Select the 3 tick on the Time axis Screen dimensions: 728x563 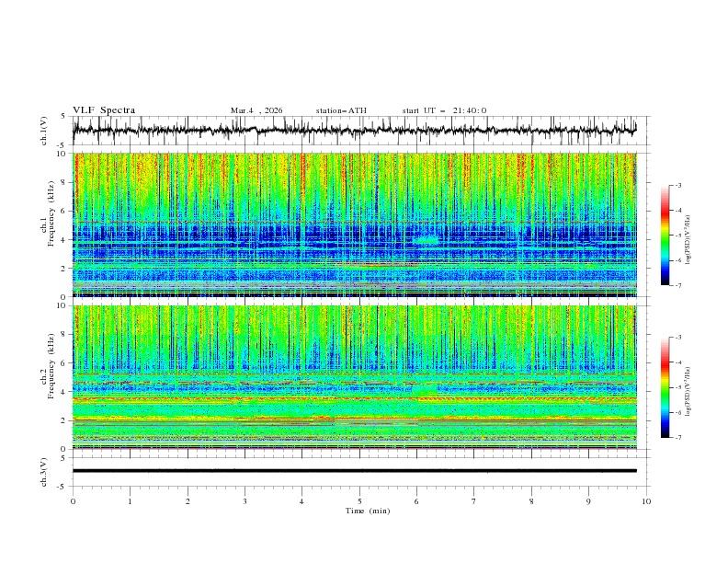245,501
